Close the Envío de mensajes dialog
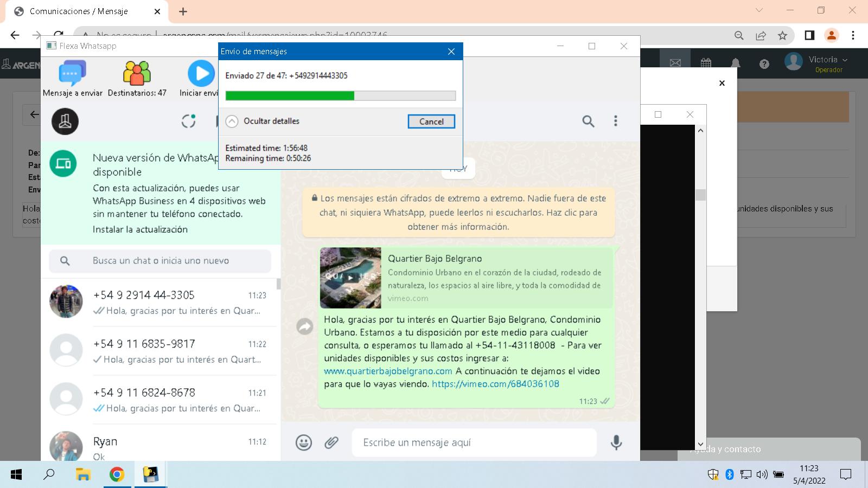 tap(451, 52)
